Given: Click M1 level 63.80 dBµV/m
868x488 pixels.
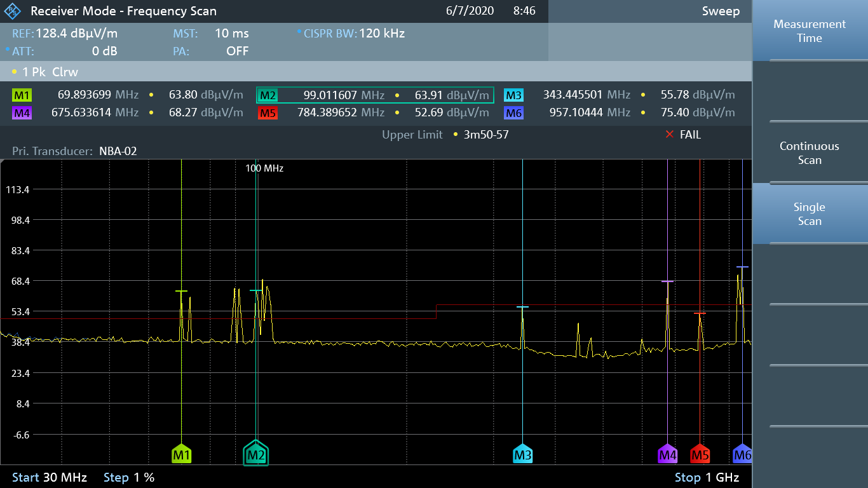Looking at the screenshot, I should 206,95.
